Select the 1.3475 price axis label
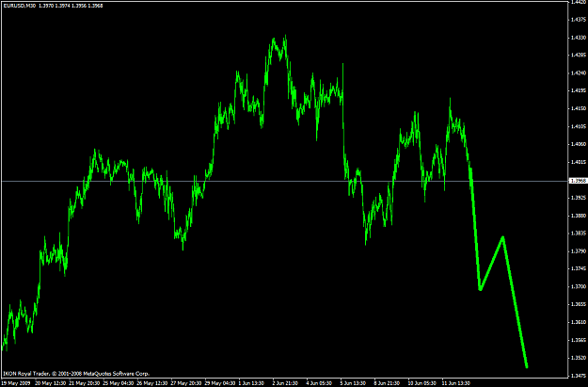 pos(579,376)
